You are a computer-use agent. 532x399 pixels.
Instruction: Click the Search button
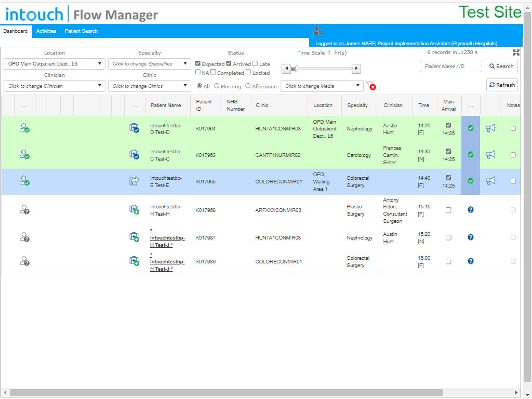click(x=501, y=66)
